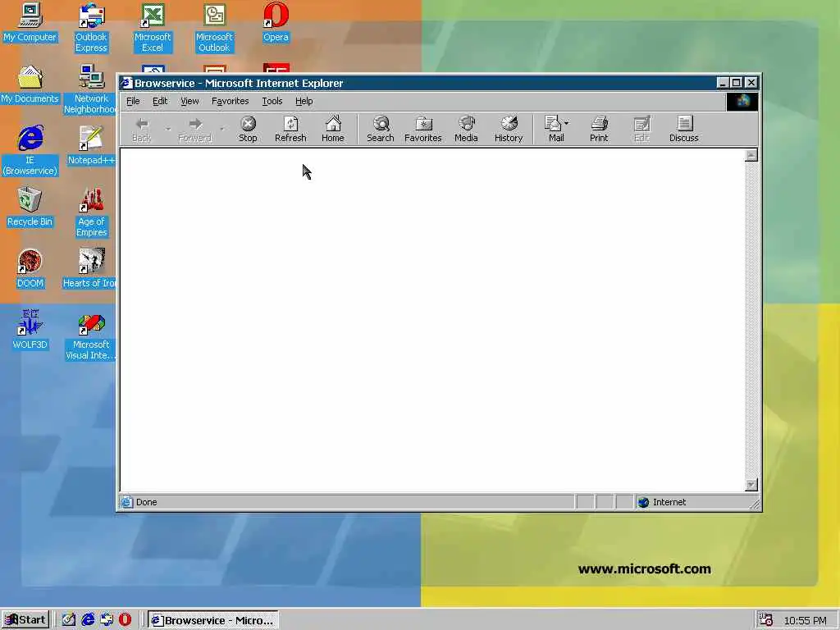Select Opera desktop shortcut
The image size is (840, 630).
276,23
